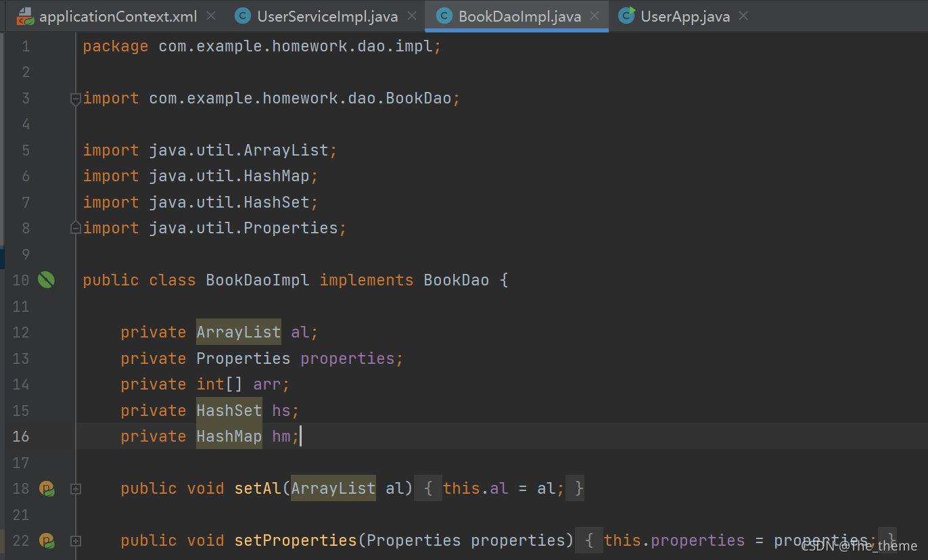This screenshot has height=560, width=928.
Task: Click the int[] arr field declaration
Action: (x=205, y=384)
